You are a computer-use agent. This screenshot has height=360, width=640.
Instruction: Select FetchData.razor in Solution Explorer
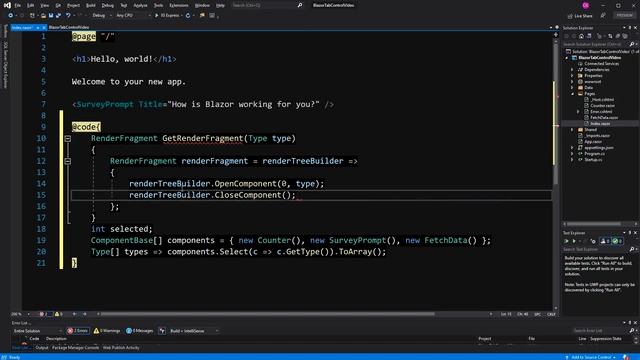(604, 118)
